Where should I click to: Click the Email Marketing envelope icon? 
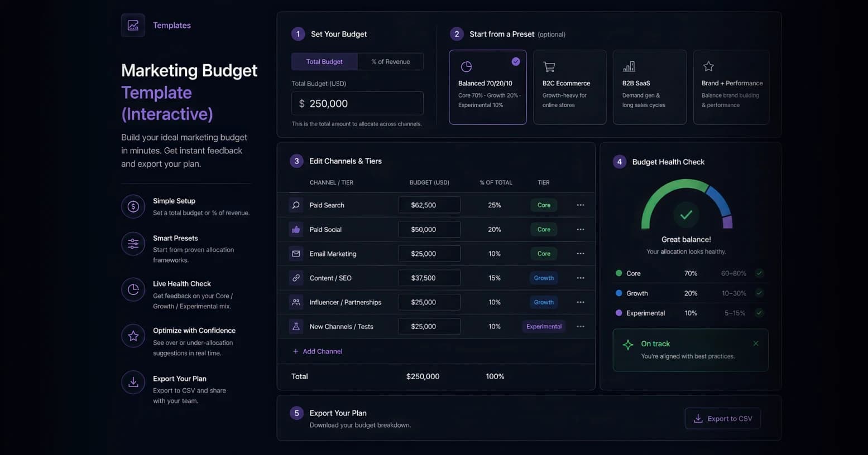(x=296, y=254)
